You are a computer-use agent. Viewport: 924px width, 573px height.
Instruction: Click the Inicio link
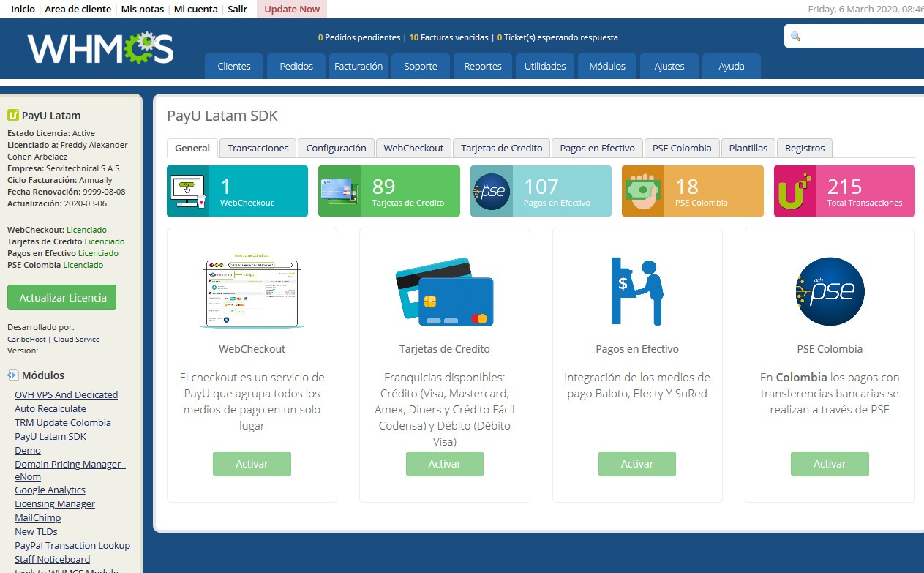[x=23, y=9]
